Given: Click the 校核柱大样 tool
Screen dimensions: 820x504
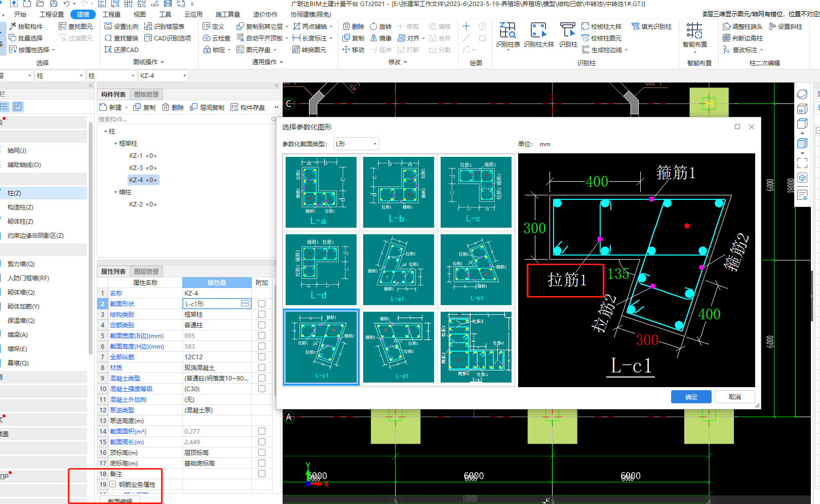Looking at the screenshot, I should pyautogui.click(x=602, y=26).
